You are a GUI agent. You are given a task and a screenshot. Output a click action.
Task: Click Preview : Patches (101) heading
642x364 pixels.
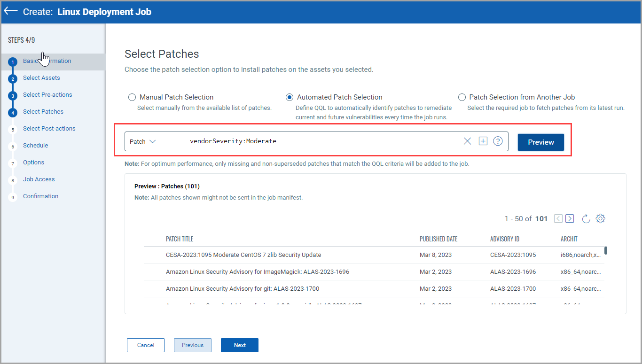point(167,186)
